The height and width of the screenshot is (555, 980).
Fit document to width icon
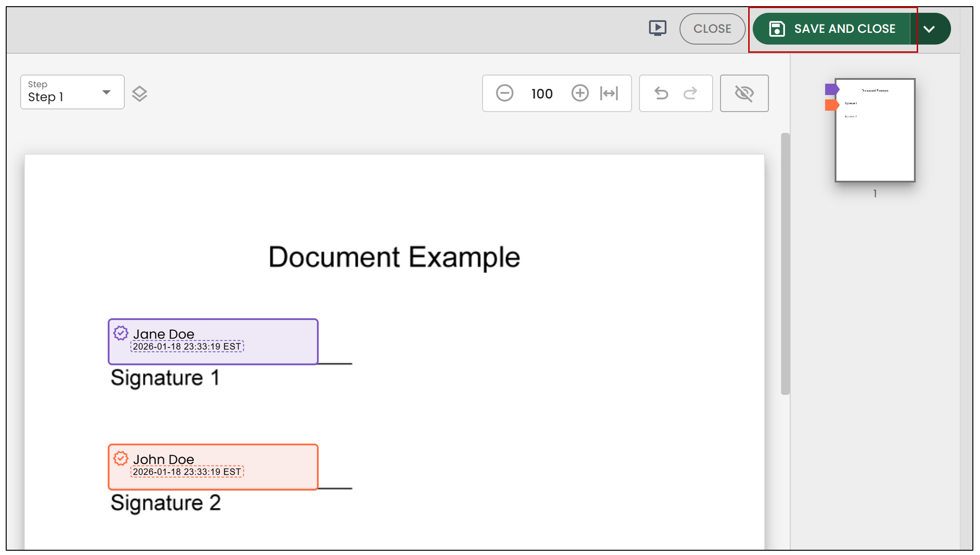click(609, 93)
